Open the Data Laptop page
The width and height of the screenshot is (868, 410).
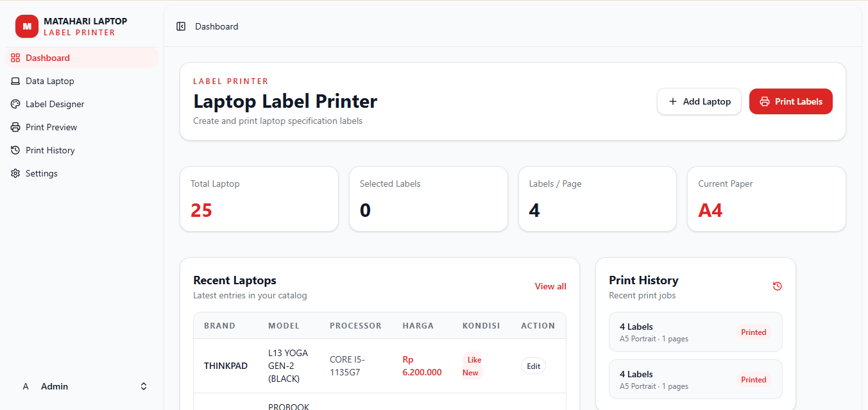(x=82, y=81)
